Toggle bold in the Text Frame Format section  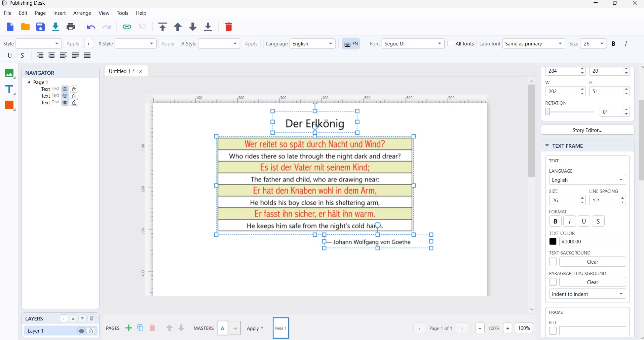click(x=556, y=221)
